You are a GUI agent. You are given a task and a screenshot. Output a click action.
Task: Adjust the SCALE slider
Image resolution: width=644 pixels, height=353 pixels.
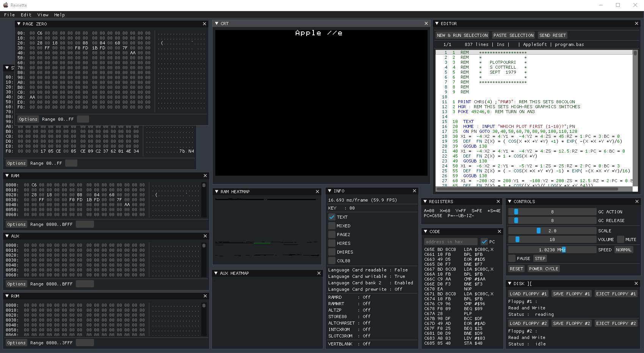click(552, 231)
